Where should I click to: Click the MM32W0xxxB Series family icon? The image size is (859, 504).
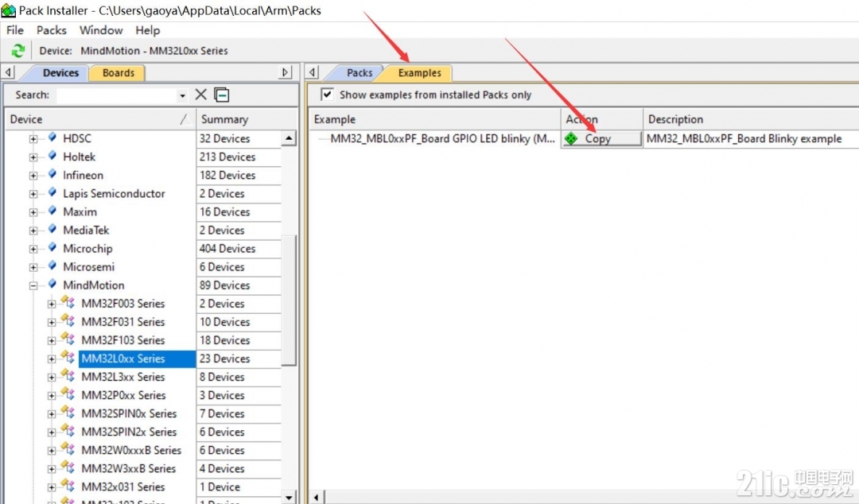tap(68, 449)
